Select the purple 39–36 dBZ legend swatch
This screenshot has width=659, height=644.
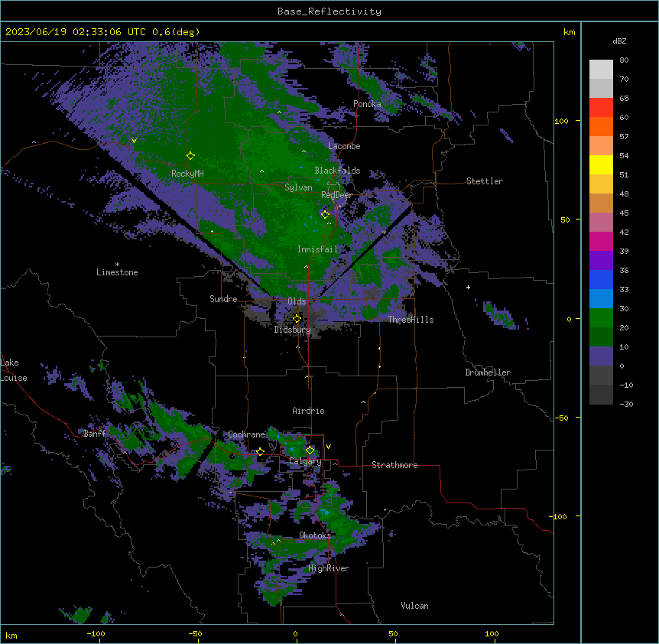tap(601, 261)
